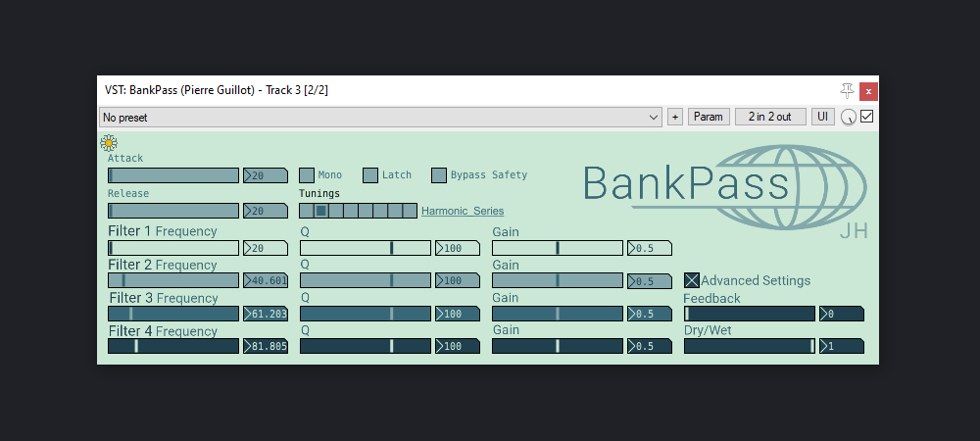Click the Filter 3 Q slider
The image size is (980, 441).
click(x=366, y=314)
